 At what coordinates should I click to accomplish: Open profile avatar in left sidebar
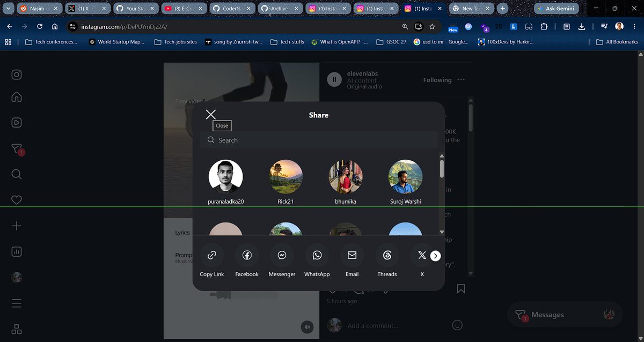(x=17, y=277)
